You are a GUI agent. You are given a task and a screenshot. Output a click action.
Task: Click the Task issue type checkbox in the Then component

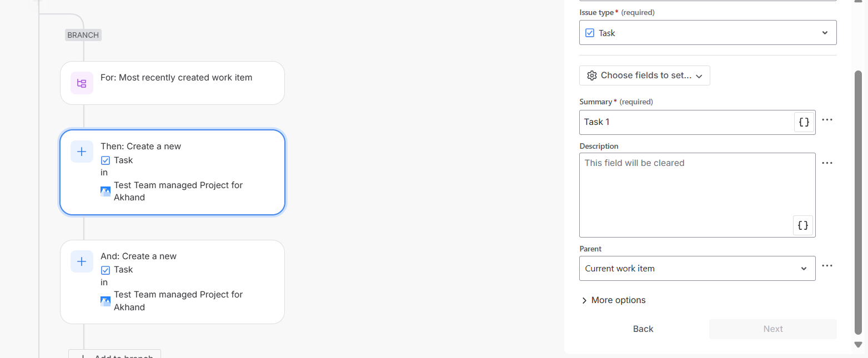point(105,160)
